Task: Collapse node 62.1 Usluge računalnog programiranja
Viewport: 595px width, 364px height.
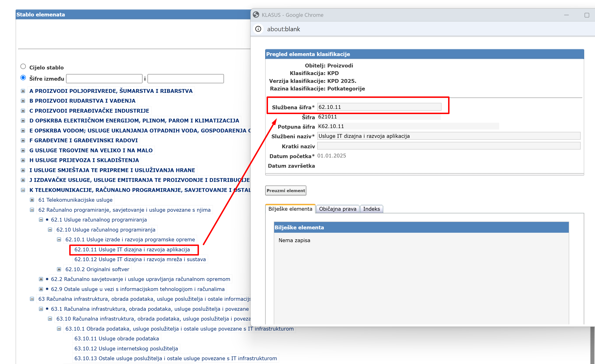Action: (x=41, y=220)
